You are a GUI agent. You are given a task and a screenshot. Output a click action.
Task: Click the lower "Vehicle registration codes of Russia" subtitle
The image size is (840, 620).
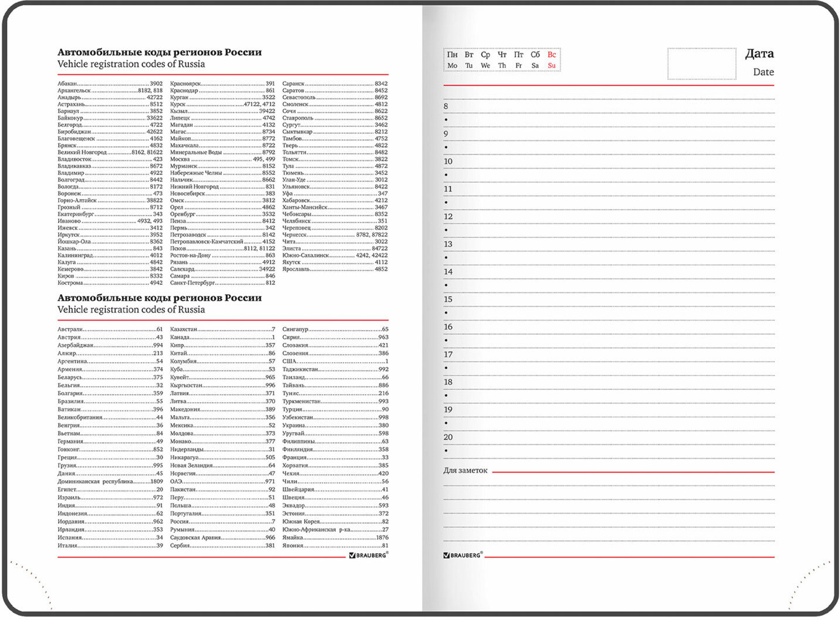131,309
